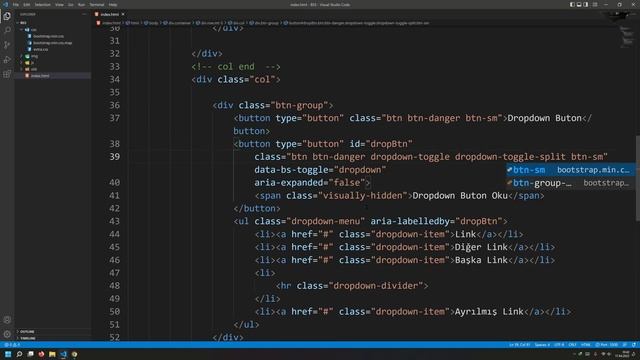This screenshot has width=640, height=360.
Task: Expand the js folder in explorer
Action: tap(32, 62)
